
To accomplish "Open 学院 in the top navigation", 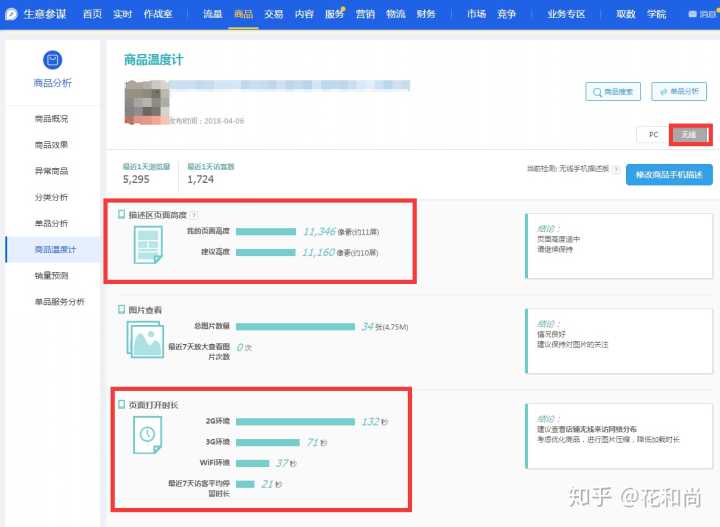I will tap(657, 14).
